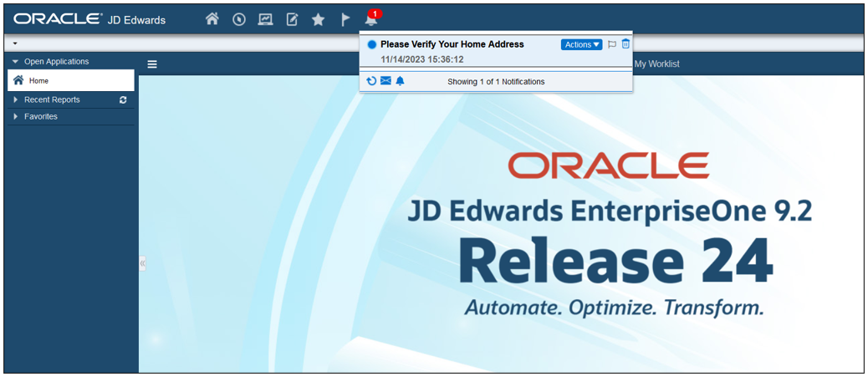Viewport: 868px width, 377px height.
Task: Flag the home address notification
Action: [611, 45]
